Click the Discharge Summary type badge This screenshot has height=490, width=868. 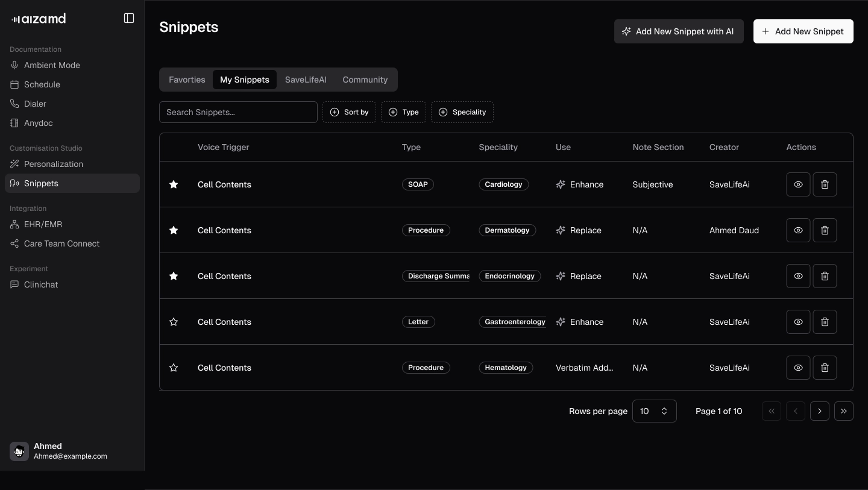pyautogui.click(x=436, y=276)
